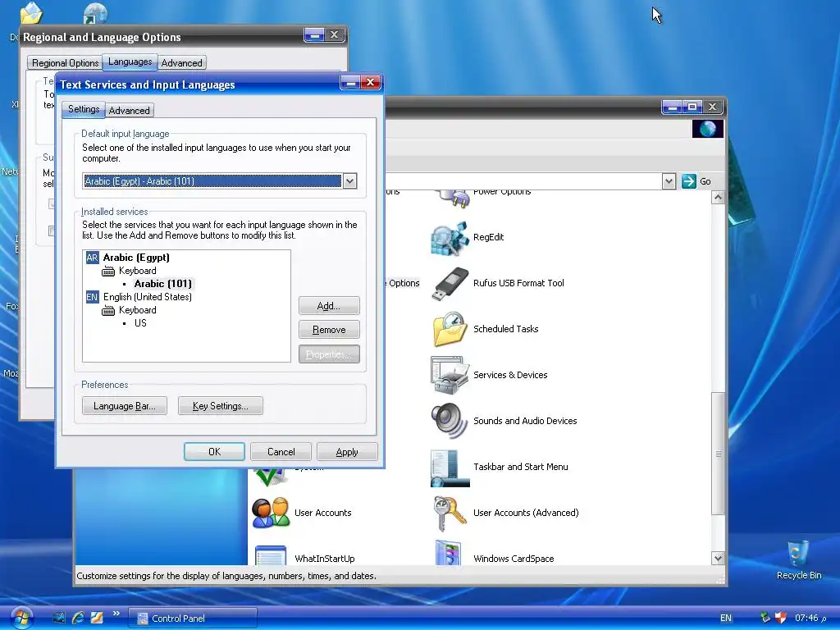Open the User Accounts people icon
This screenshot has height=630, width=840.
point(271,514)
